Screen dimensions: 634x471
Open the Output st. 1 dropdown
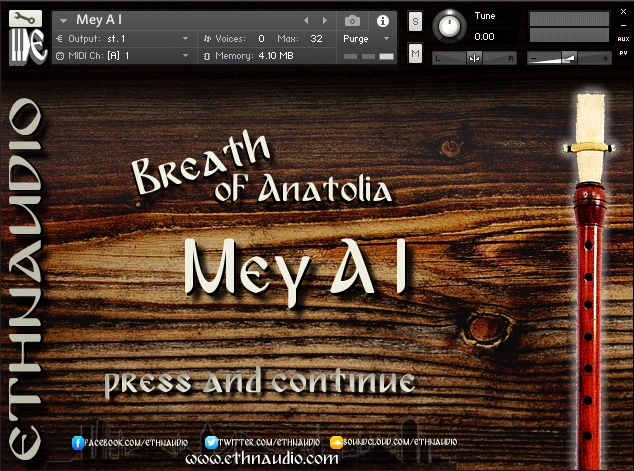tap(186, 39)
